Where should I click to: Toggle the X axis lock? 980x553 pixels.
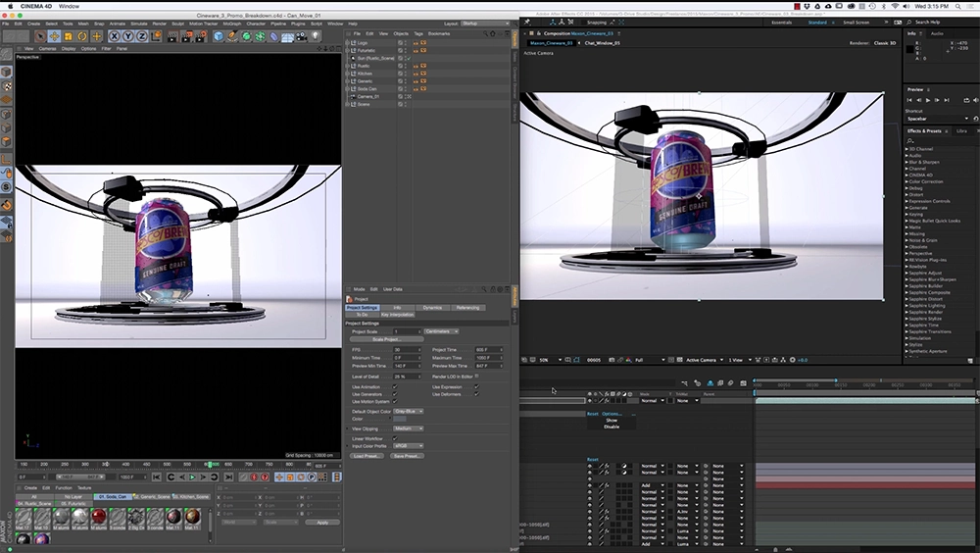click(115, 36)
